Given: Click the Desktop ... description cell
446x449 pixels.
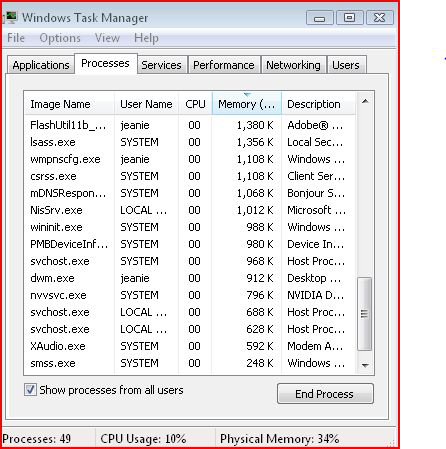Looking at the screenshot, I should [x=314, y=278].
